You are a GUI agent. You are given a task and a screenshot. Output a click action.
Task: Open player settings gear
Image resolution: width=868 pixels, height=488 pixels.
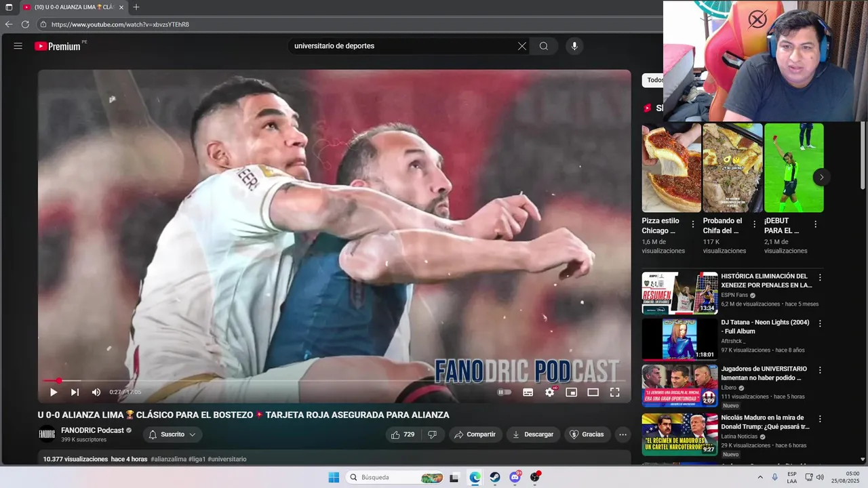pos(550,392)
